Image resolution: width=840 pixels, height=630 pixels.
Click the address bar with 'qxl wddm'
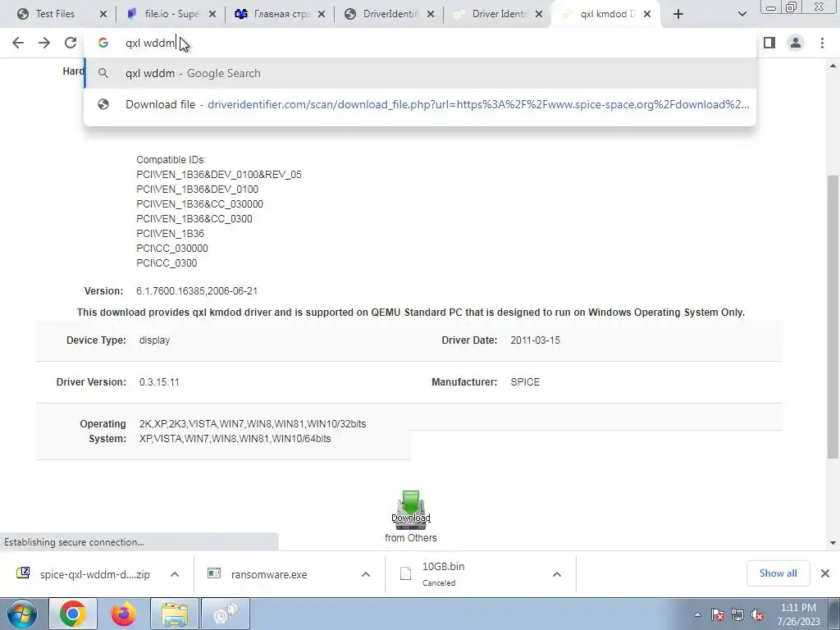pos(420,43)
